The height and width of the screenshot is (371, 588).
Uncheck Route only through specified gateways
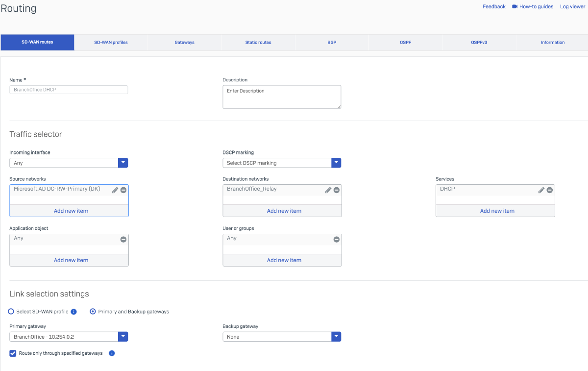click(x=12, y=353)
